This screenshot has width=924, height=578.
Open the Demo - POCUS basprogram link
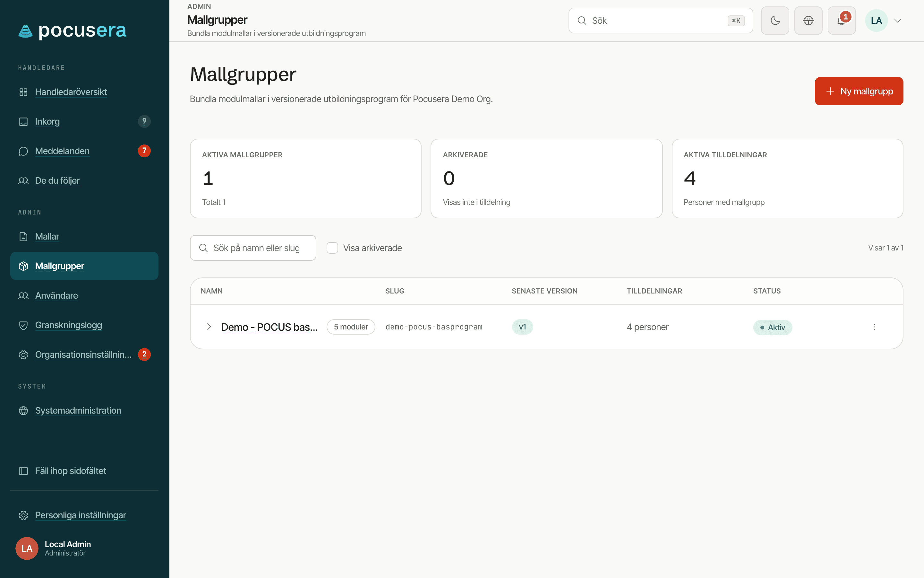point(269,327)
